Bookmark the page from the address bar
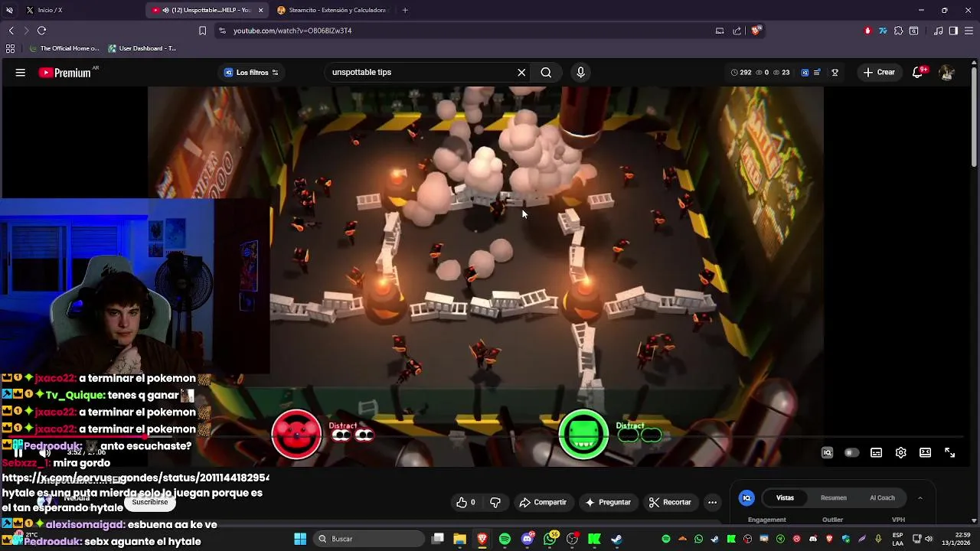The height and width of the screenshot is (551, 980). [x=202, y=31]
